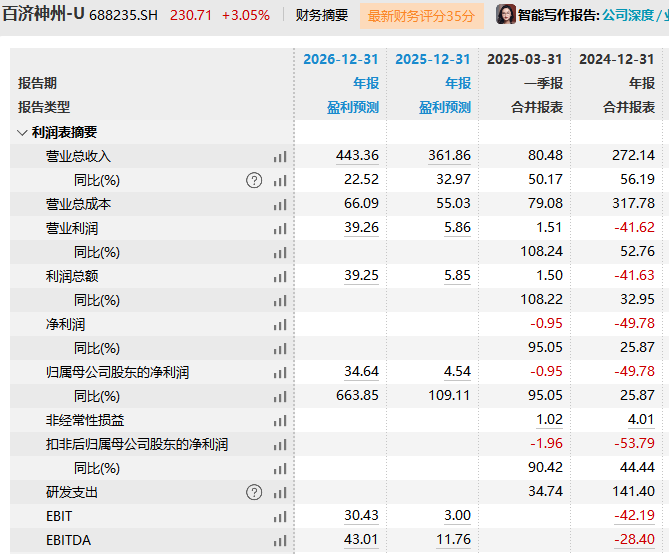Click 盈利预测 under 2025-12-31 column
The image size is (669, 554).
click(445, 107)
